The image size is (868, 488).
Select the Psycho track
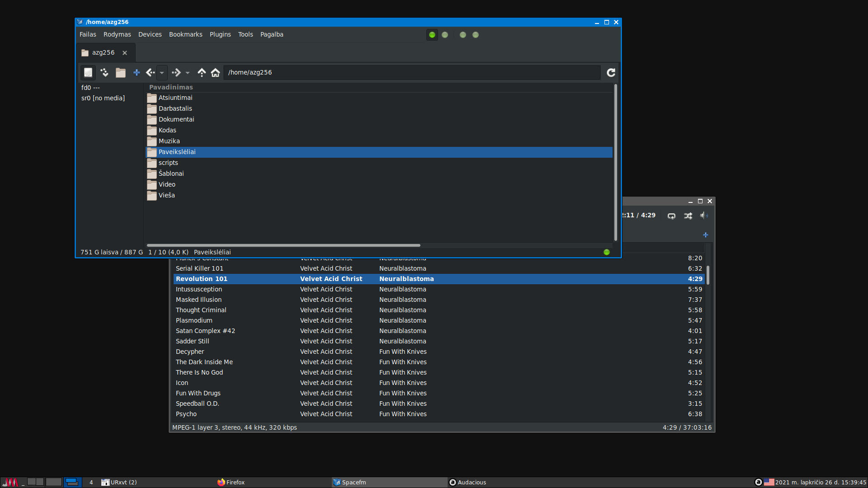tap(439, 414)
